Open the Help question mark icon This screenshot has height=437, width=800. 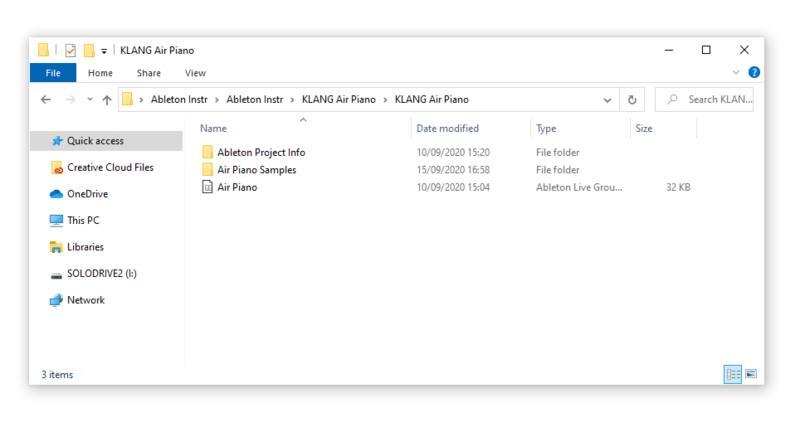coord(754,73)
